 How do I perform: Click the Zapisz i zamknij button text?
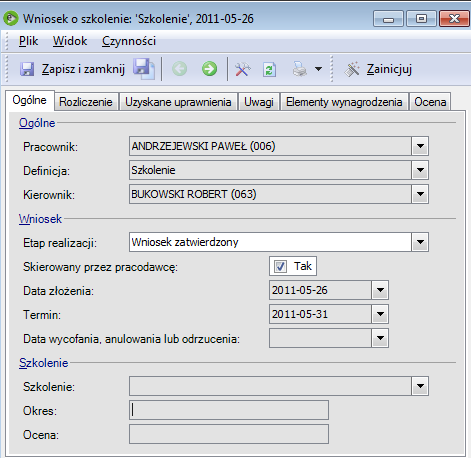[x=83, y=69]
